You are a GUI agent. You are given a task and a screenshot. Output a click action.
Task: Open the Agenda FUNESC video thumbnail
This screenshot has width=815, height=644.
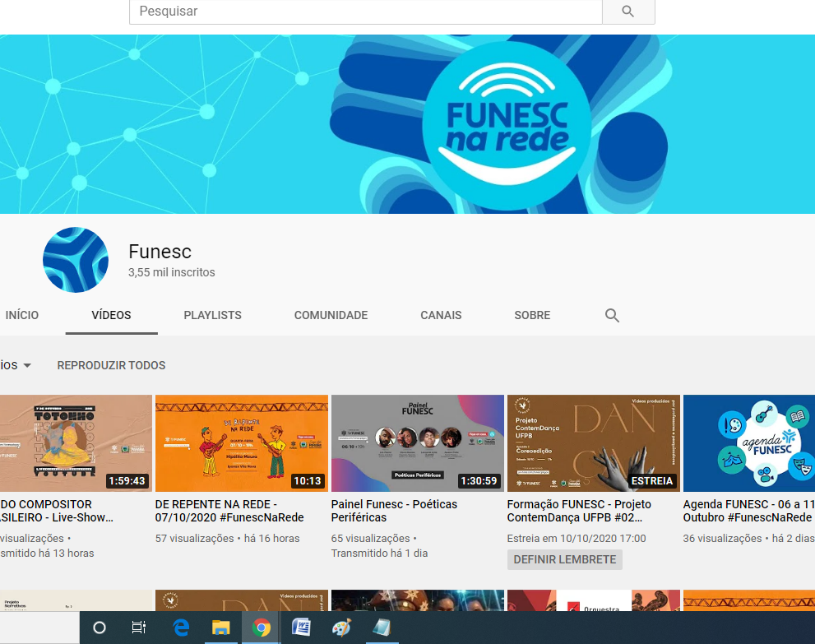click(x=749, y=442)
